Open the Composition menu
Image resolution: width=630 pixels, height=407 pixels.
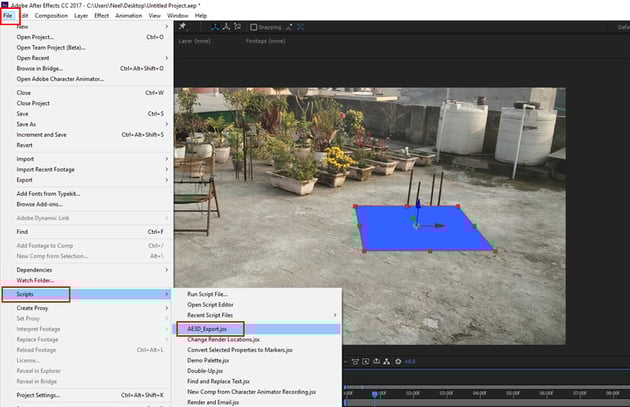[x=51, y=16]
